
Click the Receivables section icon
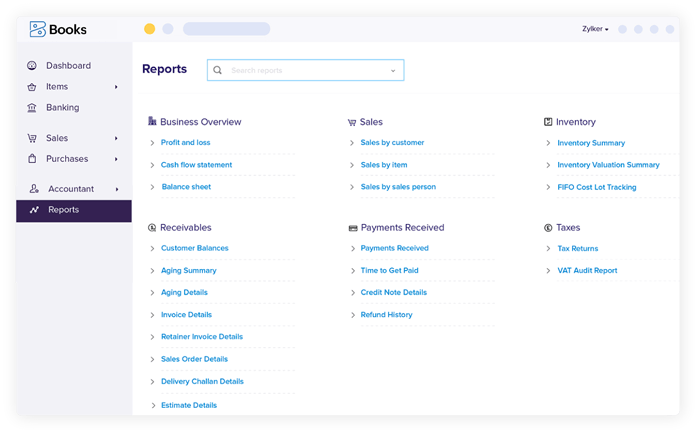tap(152, 228)
